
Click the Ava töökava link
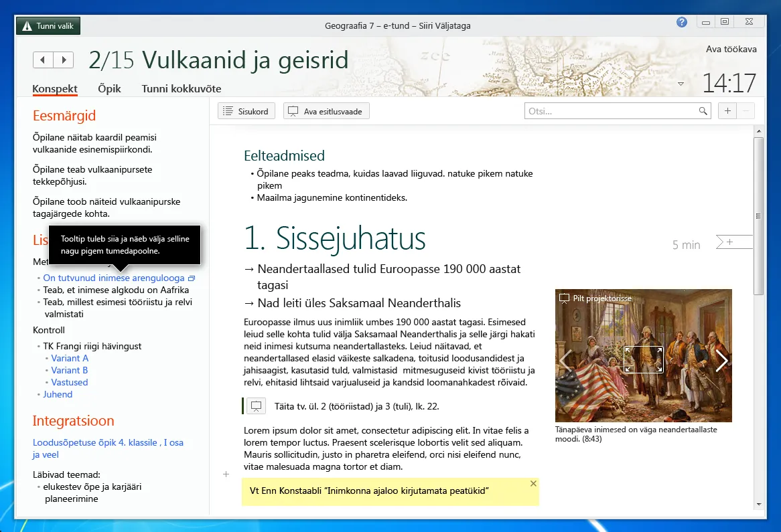pos(731,49)
